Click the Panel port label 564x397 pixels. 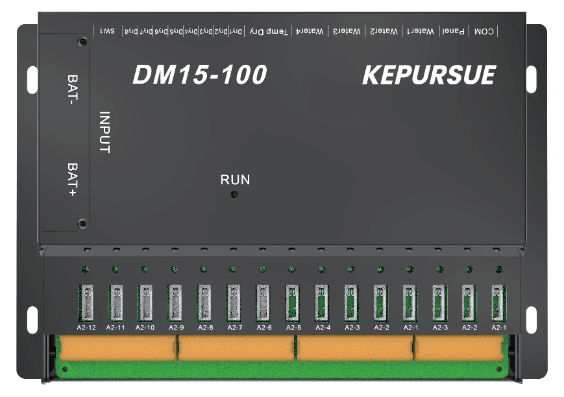pos(453,31)
